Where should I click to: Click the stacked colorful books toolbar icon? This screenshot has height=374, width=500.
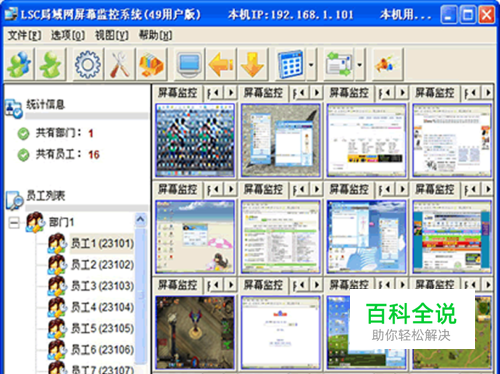click(x=151, y=64)
